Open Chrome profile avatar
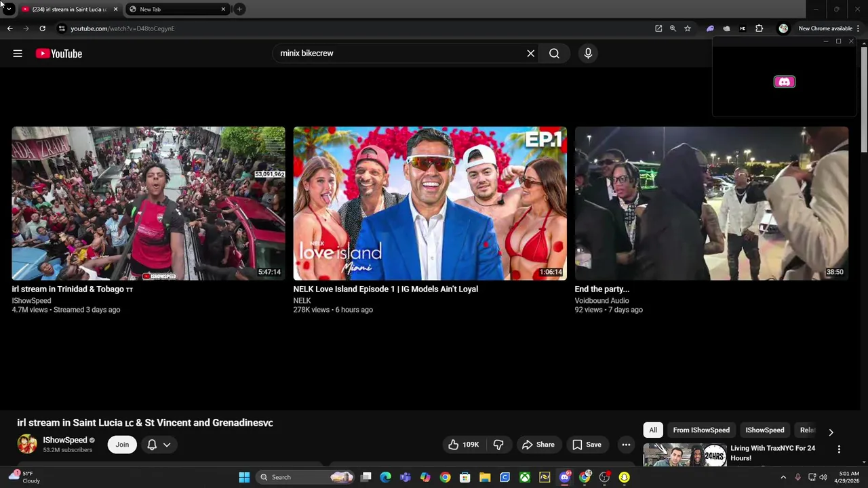This screenshot has height=488, width=868. point(783,28)
